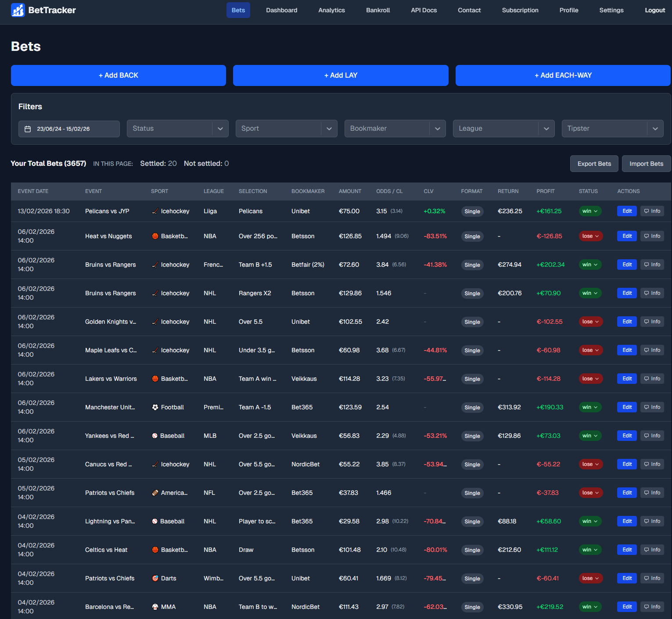Click the BetTracker logo icon
The height and width of the screenshot is (619, 672).
point(18,10)
